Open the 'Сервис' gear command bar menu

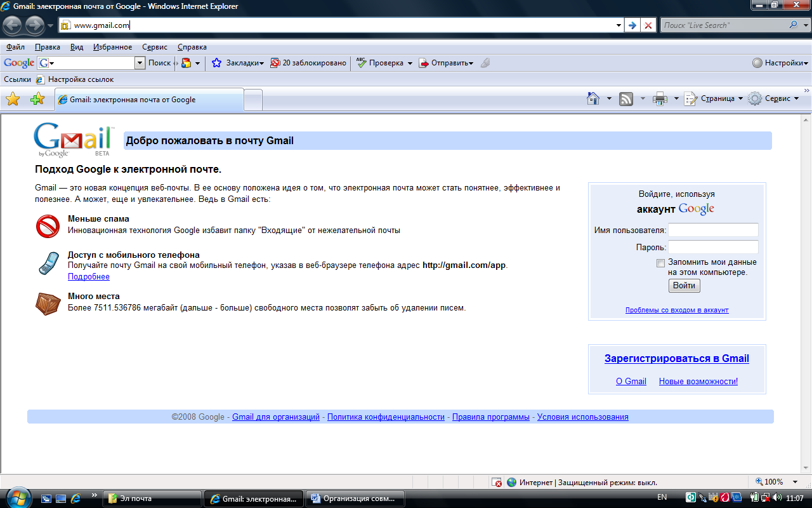tap(773, 99)
